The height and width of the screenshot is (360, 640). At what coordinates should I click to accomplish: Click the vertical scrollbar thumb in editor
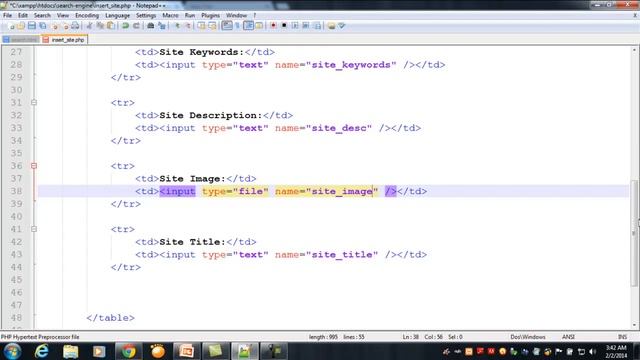click(x=634, y=233)
